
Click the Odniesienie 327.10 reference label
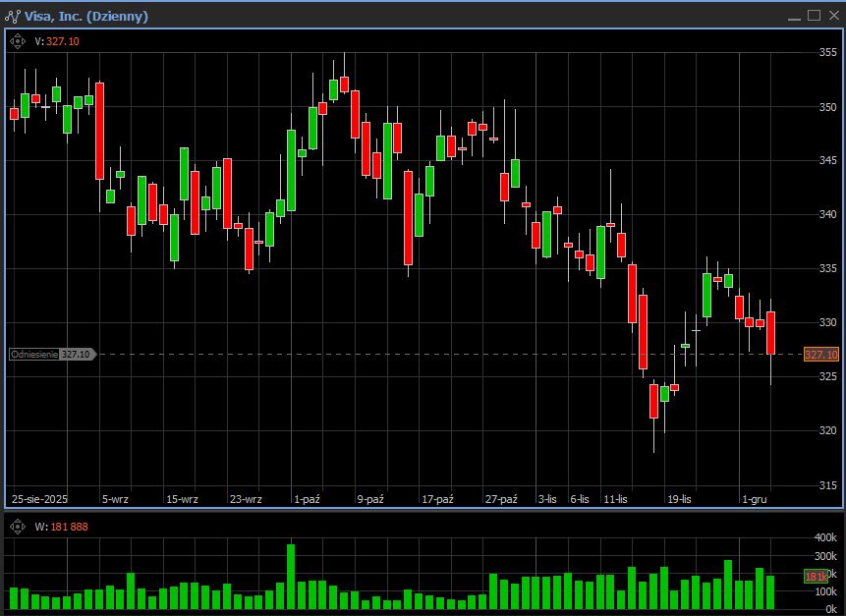pos(51,354)
